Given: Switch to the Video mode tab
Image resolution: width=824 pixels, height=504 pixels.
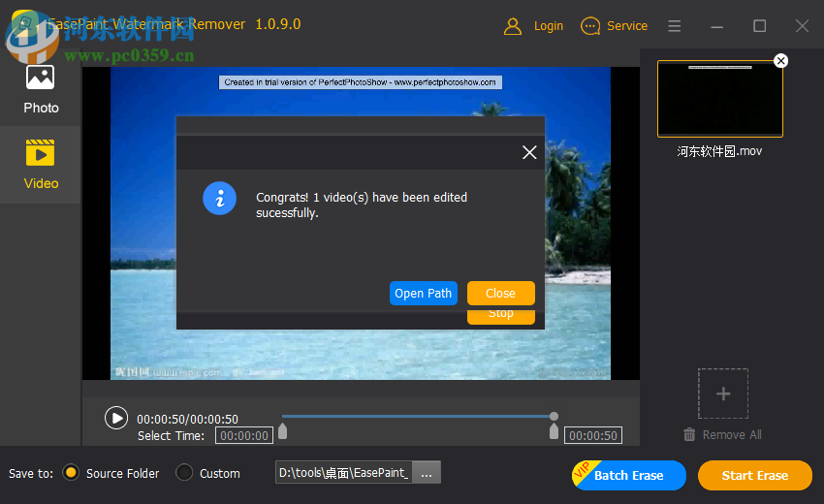Looking at the screenshot, I should coord(41,165).
